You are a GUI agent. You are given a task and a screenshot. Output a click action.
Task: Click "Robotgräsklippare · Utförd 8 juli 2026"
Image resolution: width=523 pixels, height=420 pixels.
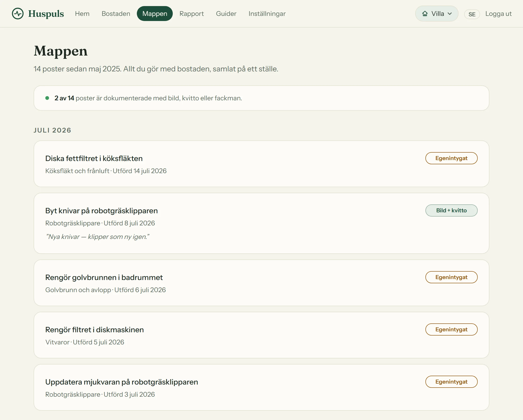pyautogui.click(x=100, y=223)
